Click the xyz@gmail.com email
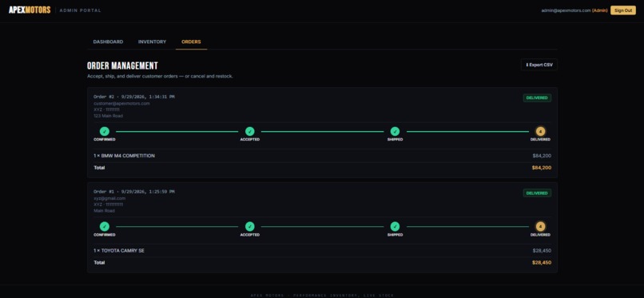This screenshot has height=298, width=644. (109, 198)
